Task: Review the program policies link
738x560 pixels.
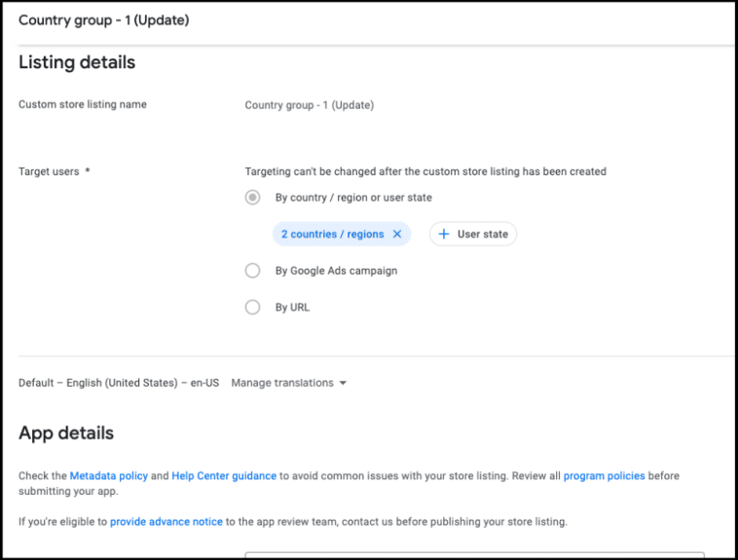Action: [604, 476]
